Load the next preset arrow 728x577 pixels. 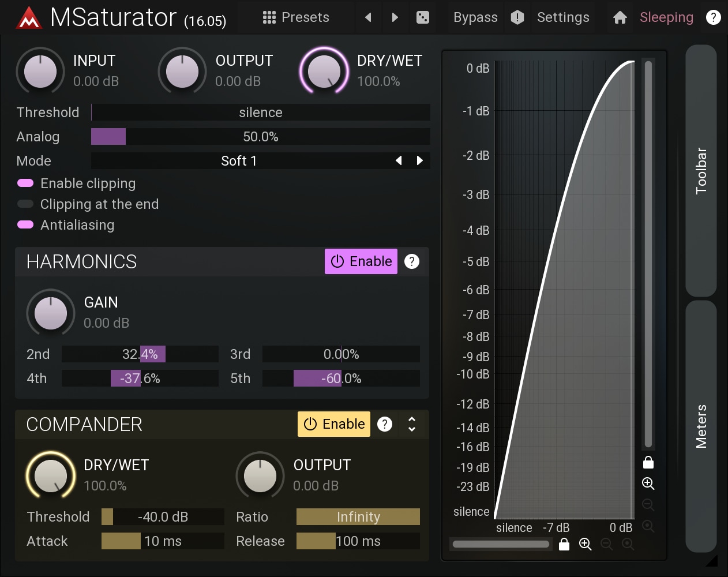click(395, 17)
